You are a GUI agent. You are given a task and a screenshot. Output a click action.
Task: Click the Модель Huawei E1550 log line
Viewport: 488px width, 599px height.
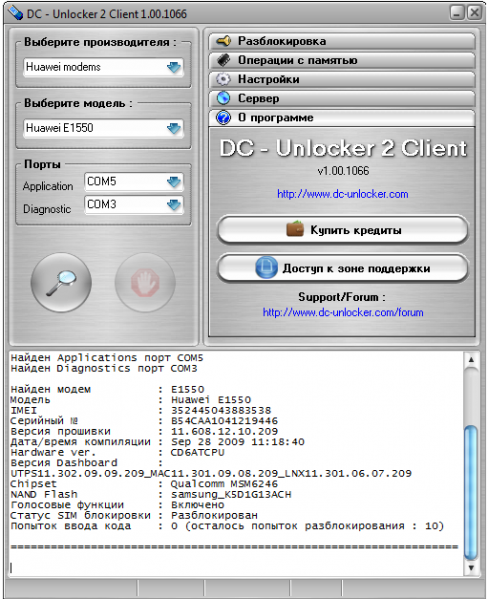point(131,400)
